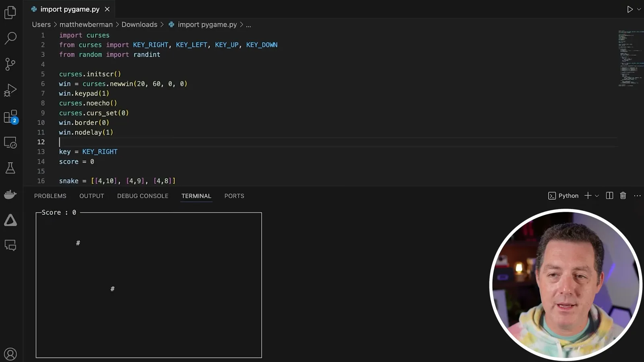This screenshot has width=644, height=362.
Task: Open Remote Explorer view
Action: (x=10, y=142)
